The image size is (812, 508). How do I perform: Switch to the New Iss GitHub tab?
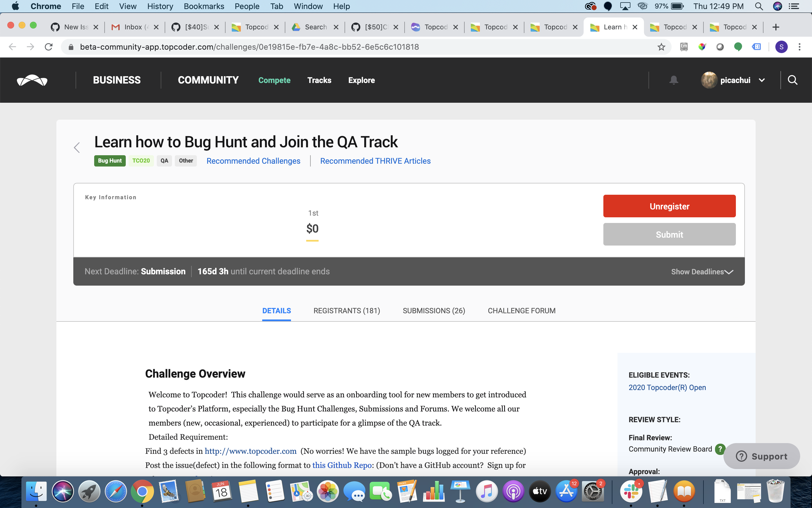(x=74, y=27)
